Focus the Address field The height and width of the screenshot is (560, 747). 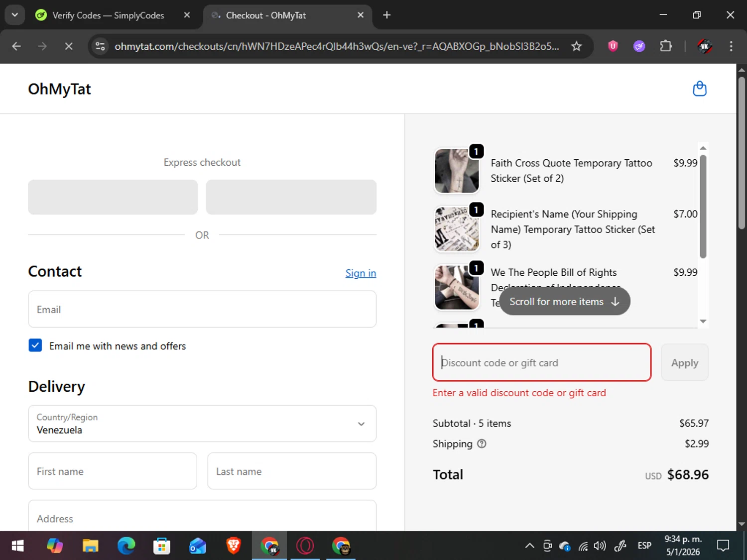202,516
